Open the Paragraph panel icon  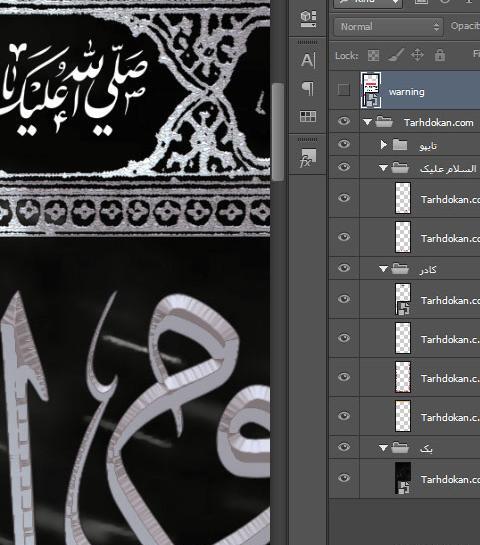(x=308, y=88)
